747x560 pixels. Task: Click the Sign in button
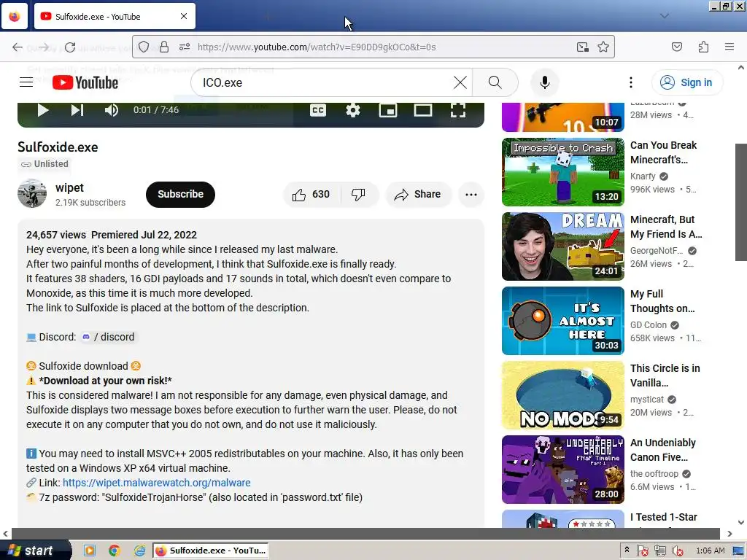click(x=686, y=82)
